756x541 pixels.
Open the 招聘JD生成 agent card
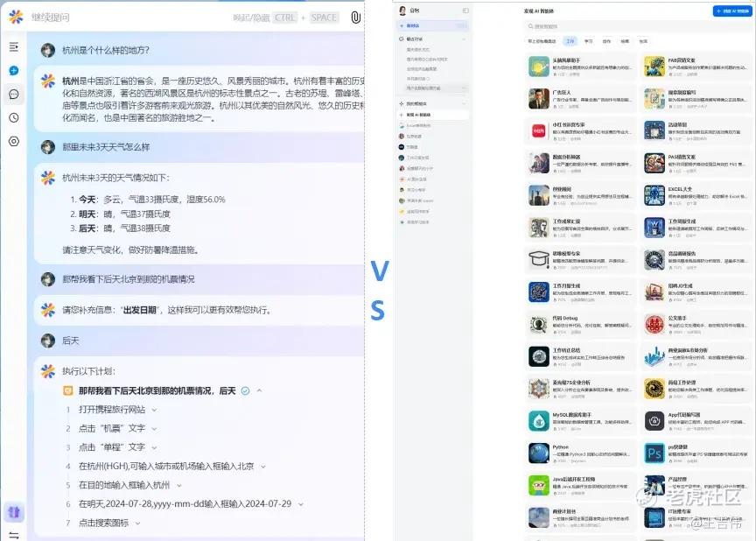[x=696, y=292]
